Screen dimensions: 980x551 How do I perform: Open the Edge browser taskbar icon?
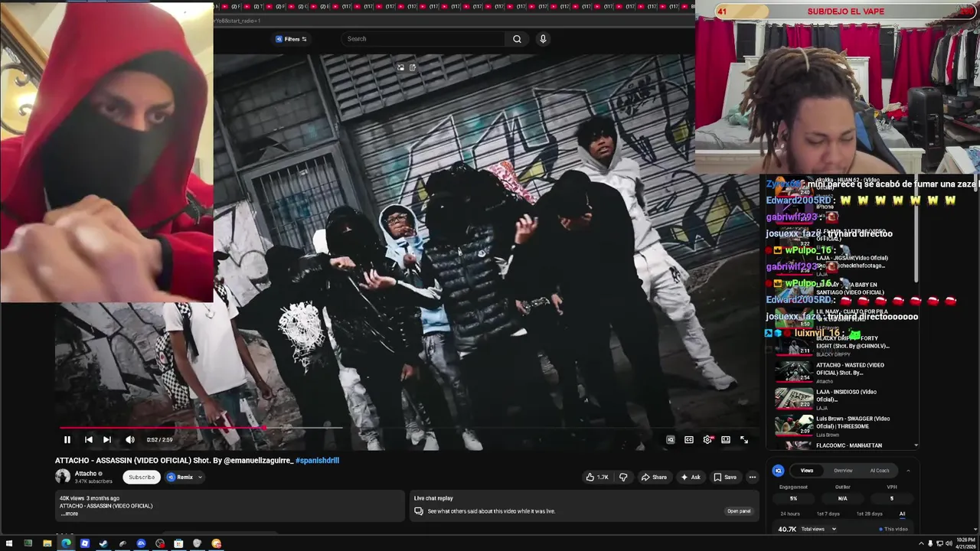click(x=66, y=543)
